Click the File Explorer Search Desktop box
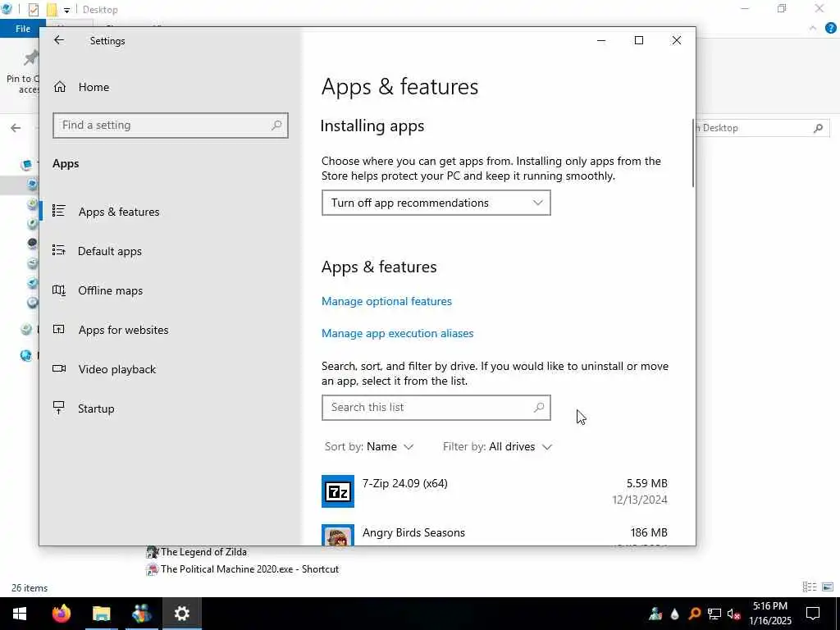The image size is (840, 630). 762,128
